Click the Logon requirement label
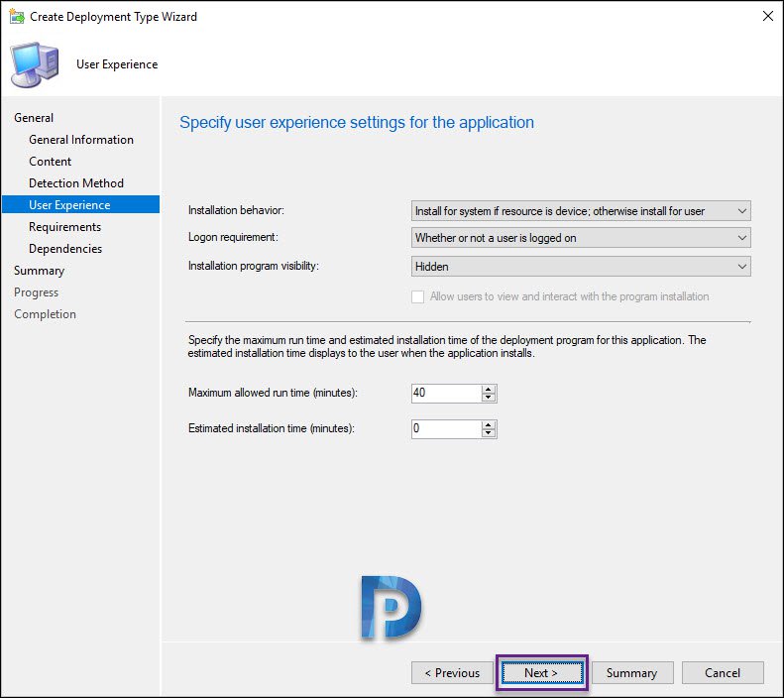Viewport: 784px width, 698px height. point(233,237)
